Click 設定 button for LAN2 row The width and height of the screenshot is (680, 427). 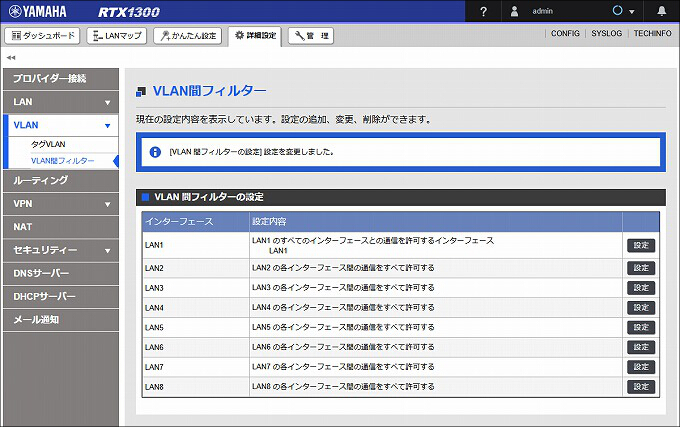641,268
